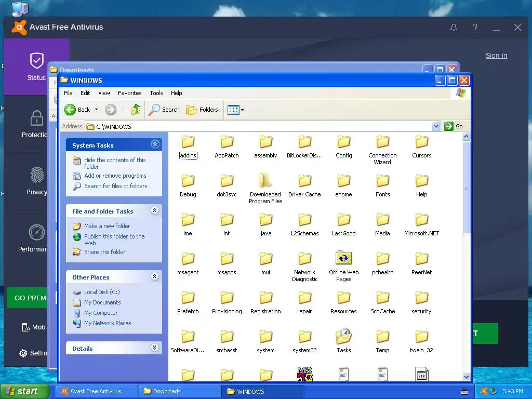This screenshot has width=532, height=399.
Task: Collapse the System Tasks panel
Action: [155, 144]
